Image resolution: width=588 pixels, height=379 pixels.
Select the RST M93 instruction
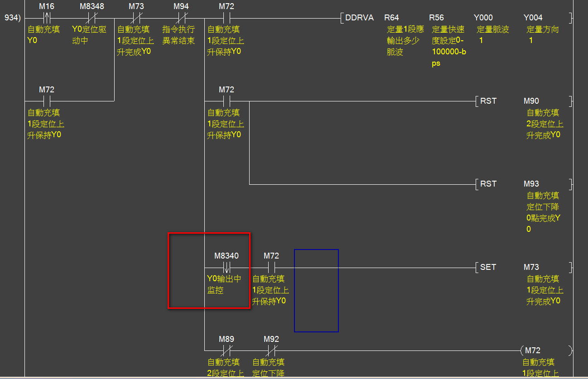point(488,184)
